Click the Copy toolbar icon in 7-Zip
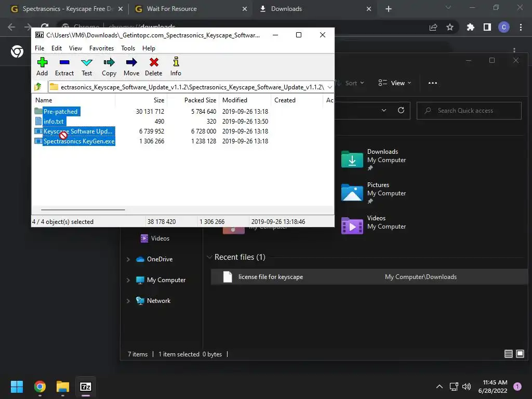532x399 pixels. [x=109, y=67]
